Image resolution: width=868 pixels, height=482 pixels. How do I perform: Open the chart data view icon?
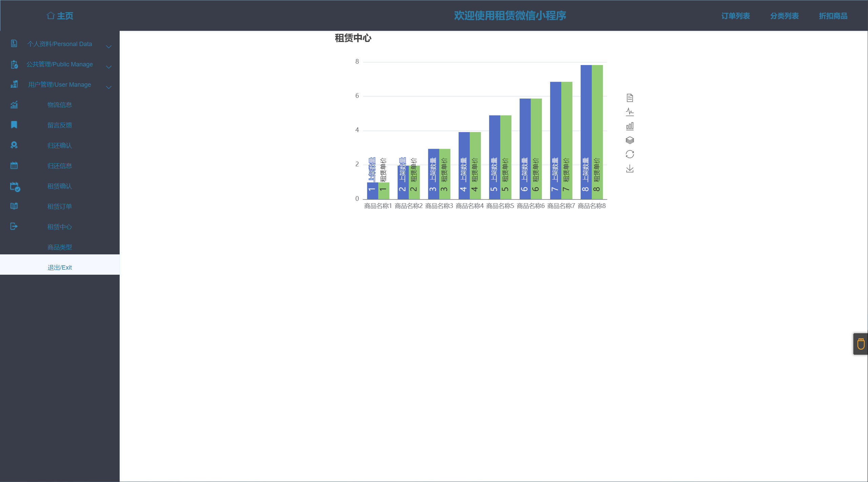629,98
